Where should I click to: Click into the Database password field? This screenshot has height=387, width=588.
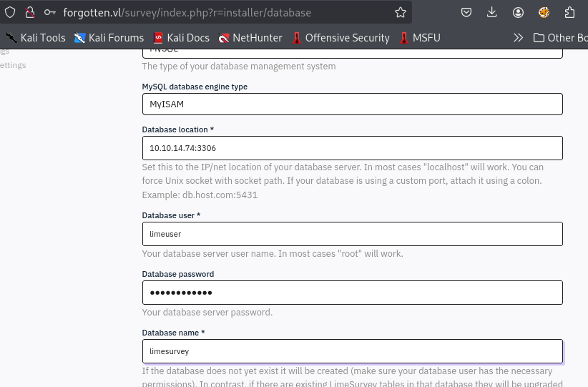point(352,293)
